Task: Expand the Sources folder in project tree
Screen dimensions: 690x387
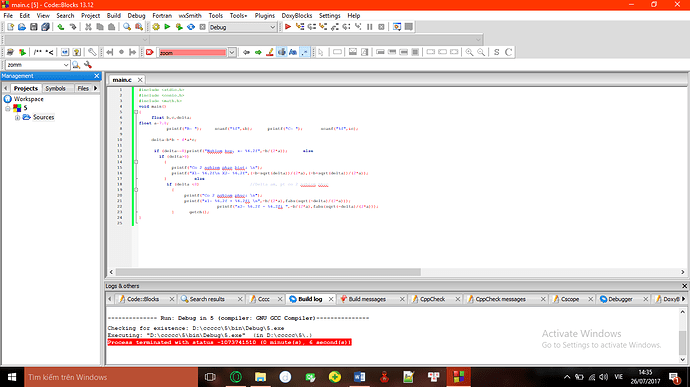Action: pos(17,118)
